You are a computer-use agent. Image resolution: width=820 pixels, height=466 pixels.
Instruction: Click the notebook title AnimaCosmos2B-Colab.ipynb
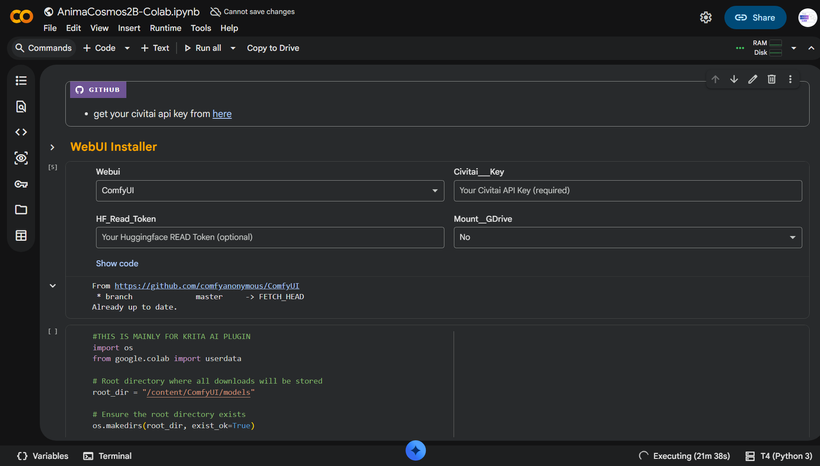coord(128,12)
